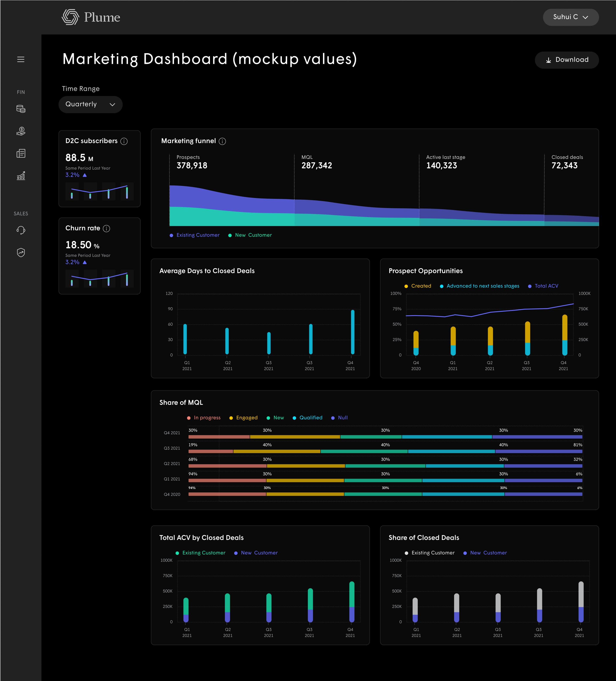
Task: Click the Q1 2021 row label in Share of MQL
Action: (x=172, y=479)
